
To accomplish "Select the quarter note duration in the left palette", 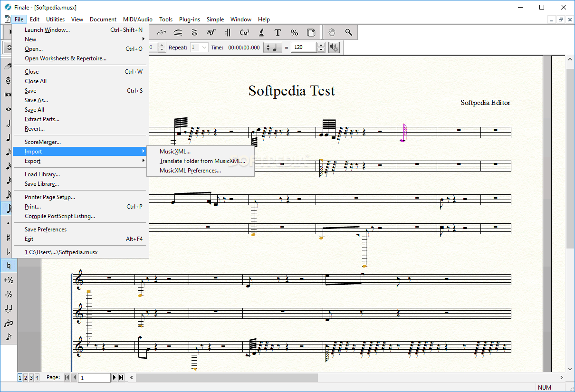I will [x=8, y=137].
